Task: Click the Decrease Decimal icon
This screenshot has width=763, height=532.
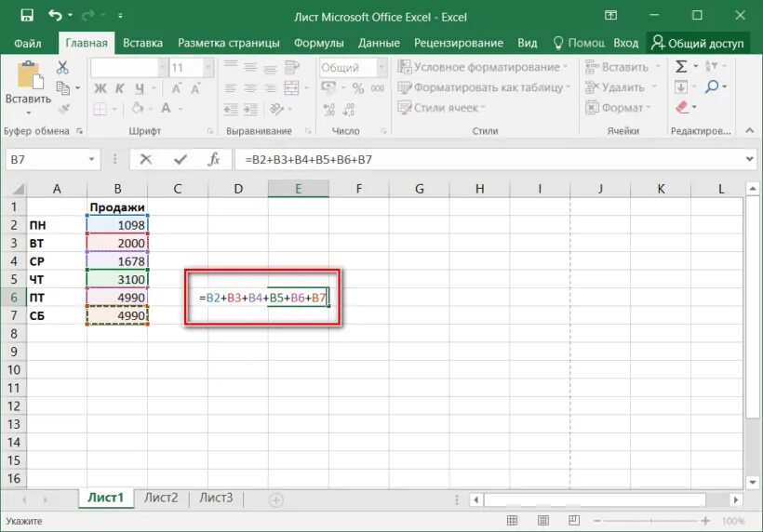Action: coord(348,110)
